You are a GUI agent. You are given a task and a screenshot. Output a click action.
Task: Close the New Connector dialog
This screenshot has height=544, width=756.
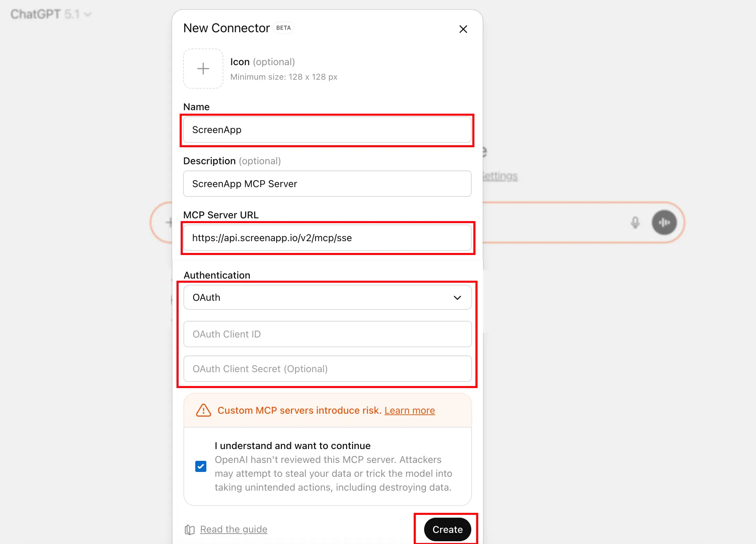463,29
